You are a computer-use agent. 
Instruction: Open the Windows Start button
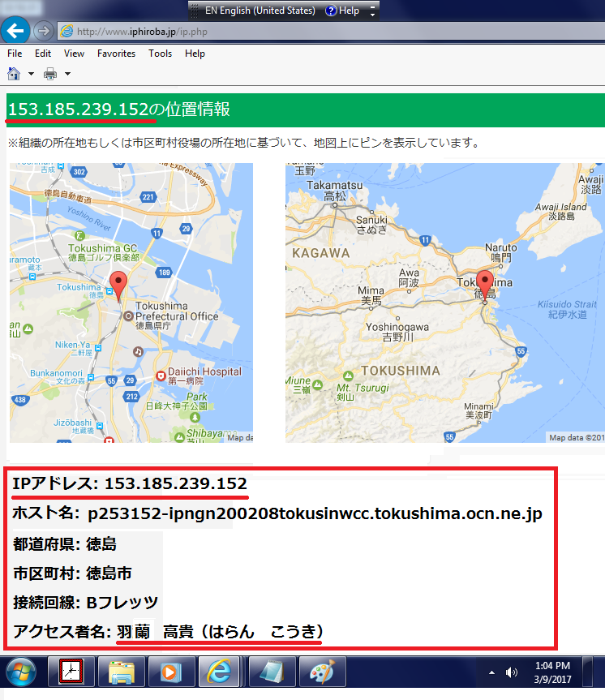pos(21,672)
